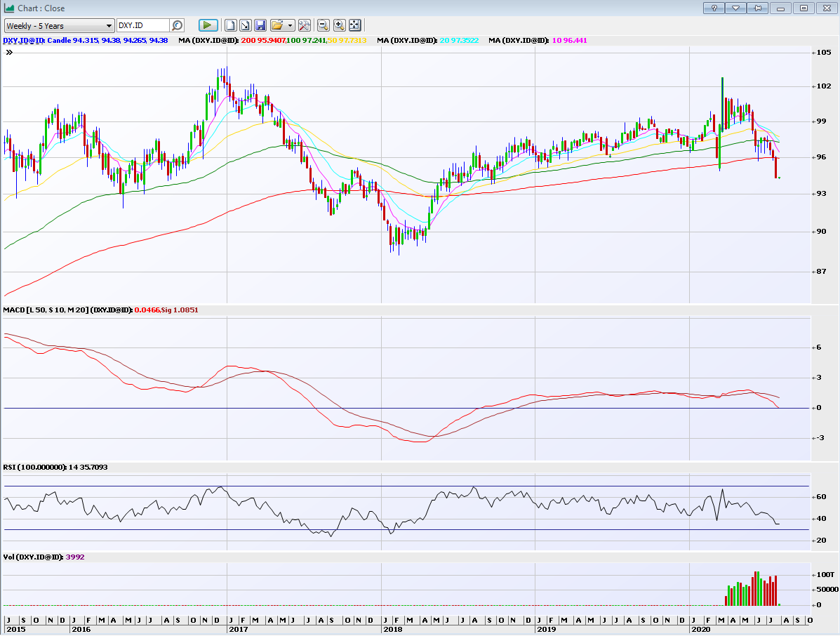Click the Help question-mark button
The height and width of the screenshot is (636, 840).
tap(714, 8)
